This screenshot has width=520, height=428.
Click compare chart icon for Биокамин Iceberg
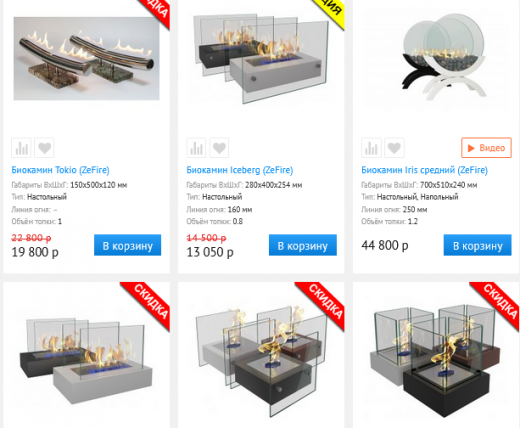(x=196, y=148)
